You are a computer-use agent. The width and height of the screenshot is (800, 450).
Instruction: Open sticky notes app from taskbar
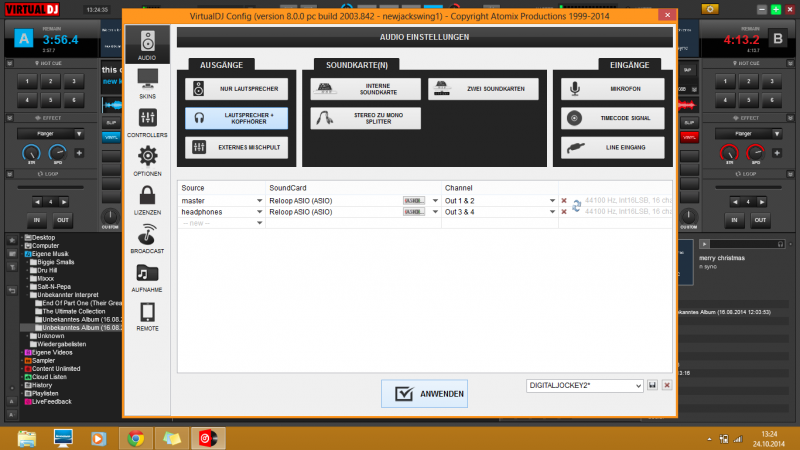tap(172, 438)
